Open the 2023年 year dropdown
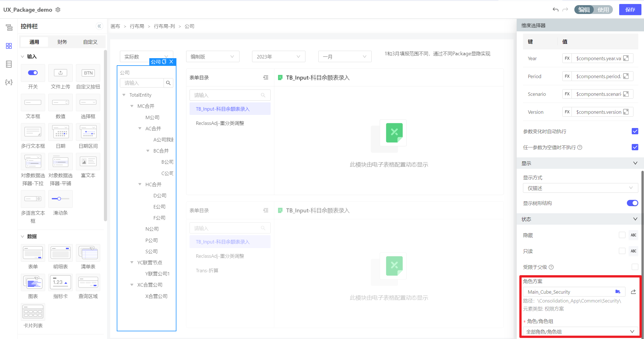This screenshot has height=339, width=644. [x=278, y=57]
